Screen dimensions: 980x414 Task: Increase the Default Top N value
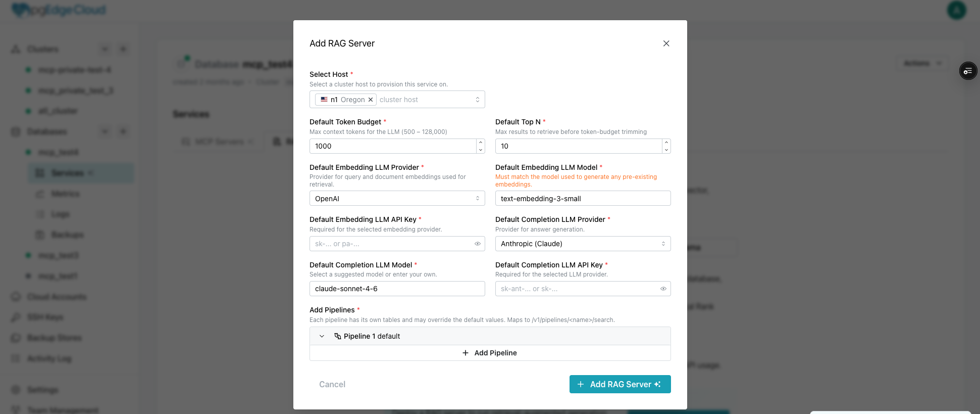[x=666, y=143]
